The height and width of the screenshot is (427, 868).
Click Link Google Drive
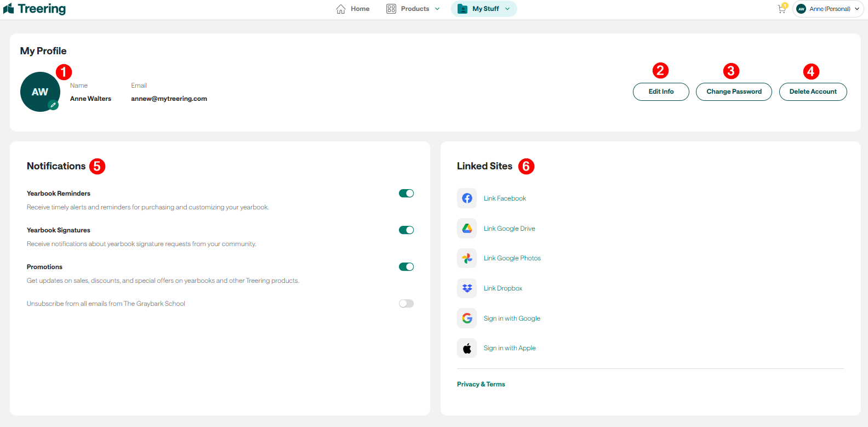[x=510, y=229]
